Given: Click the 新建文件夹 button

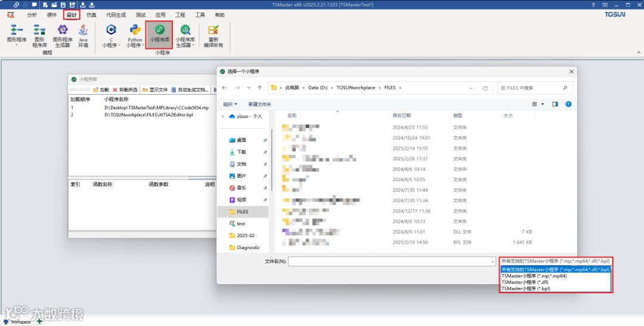Looking at the screenshot, I should [259, 104].
